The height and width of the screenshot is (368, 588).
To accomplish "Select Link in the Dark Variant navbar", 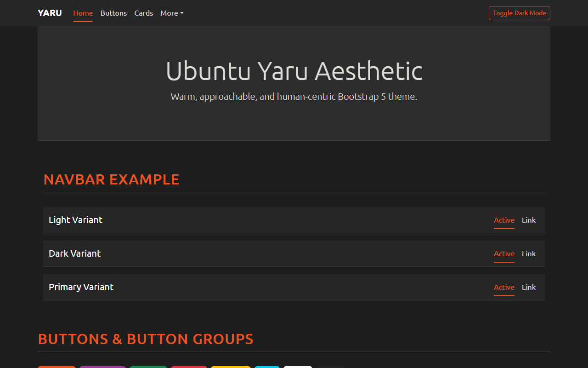I will tap(529, 254).
